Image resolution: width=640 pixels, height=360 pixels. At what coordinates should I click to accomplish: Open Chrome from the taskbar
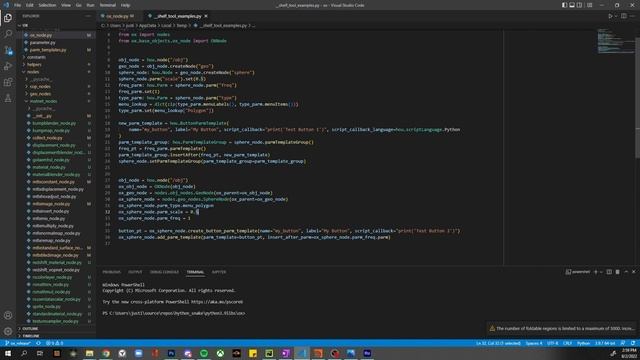pyautogui.click(x=106, y=353)
